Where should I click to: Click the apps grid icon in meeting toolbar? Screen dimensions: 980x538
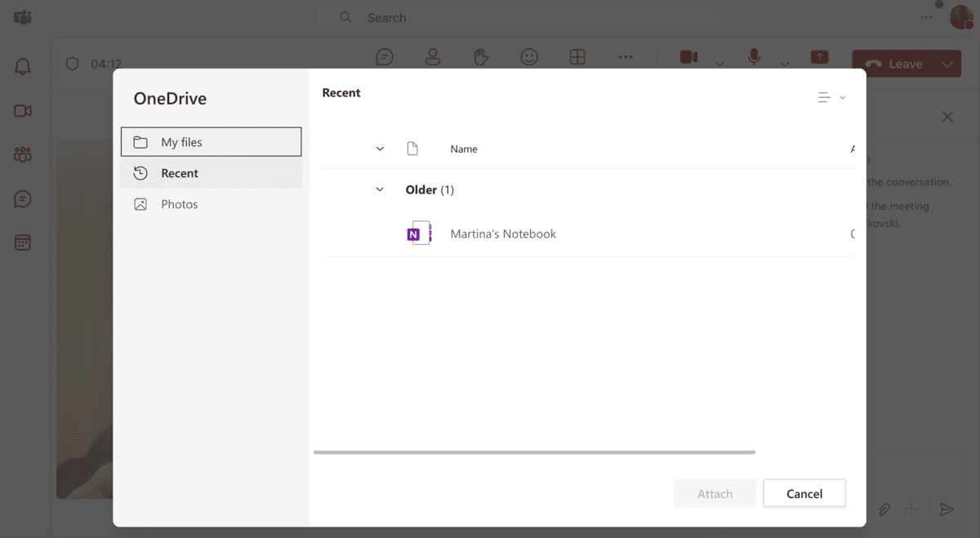coord(577,56)
